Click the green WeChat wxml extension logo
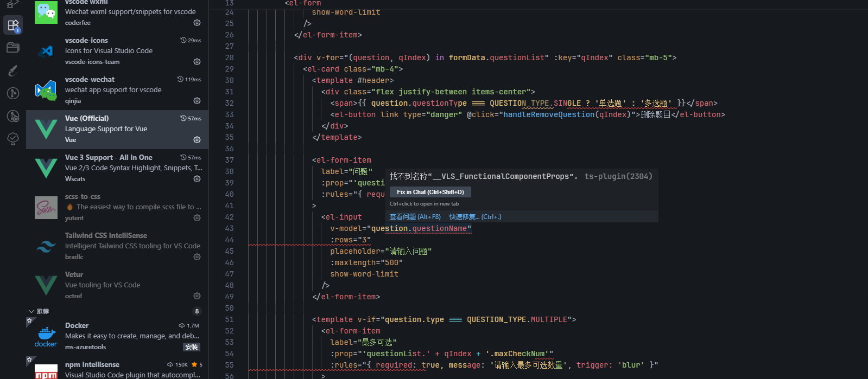 click(46, 12)
